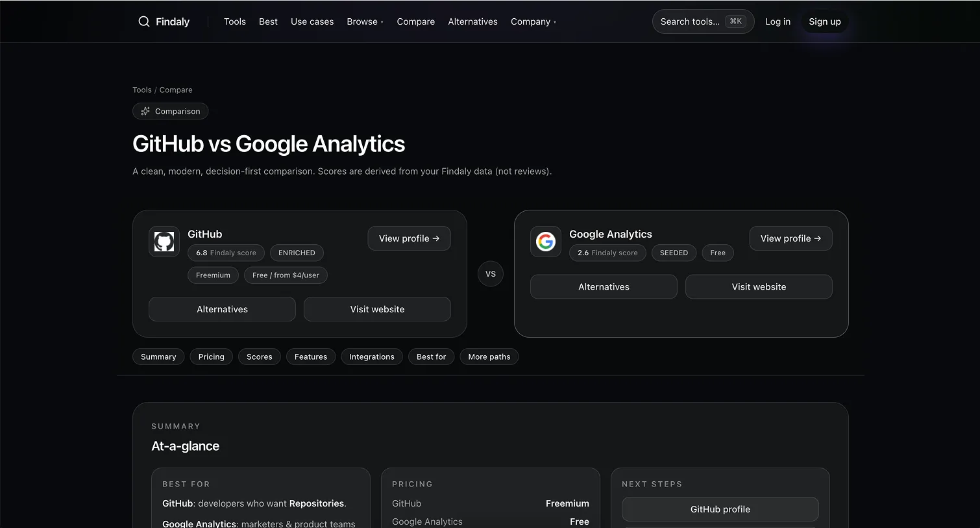Click View profile for Google Analytics

pos(790,238)
